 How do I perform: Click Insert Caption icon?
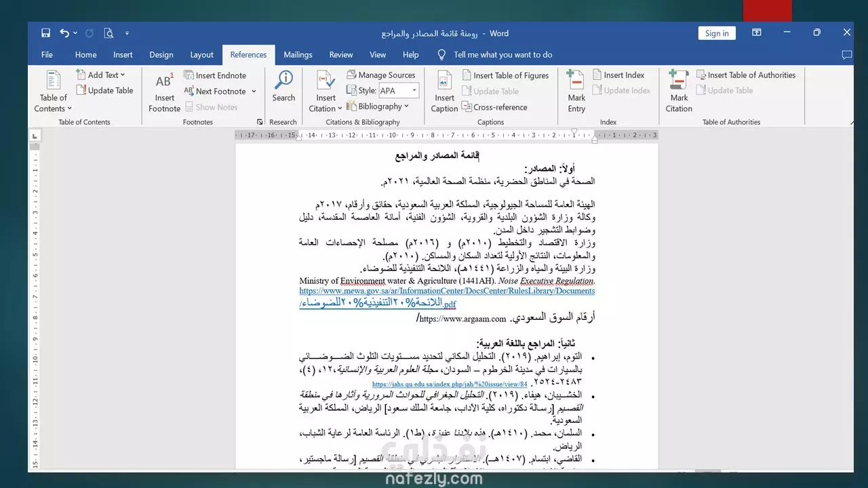[444, 91]
